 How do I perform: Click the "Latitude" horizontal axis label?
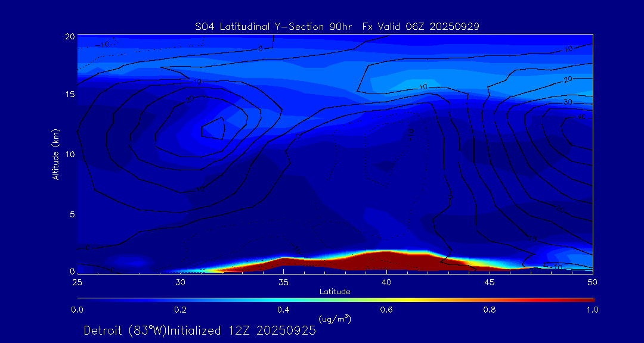click(x=335, y=292)
